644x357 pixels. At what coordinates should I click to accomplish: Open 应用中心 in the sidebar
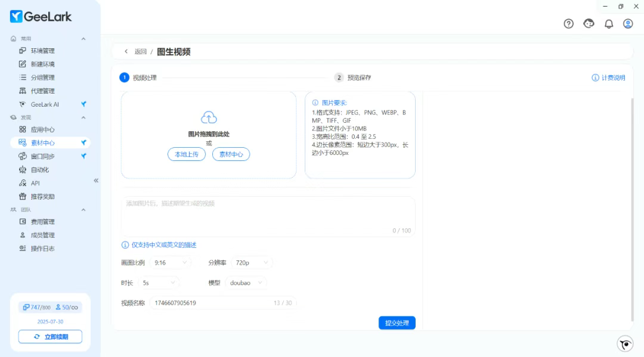tap(42, 129)
